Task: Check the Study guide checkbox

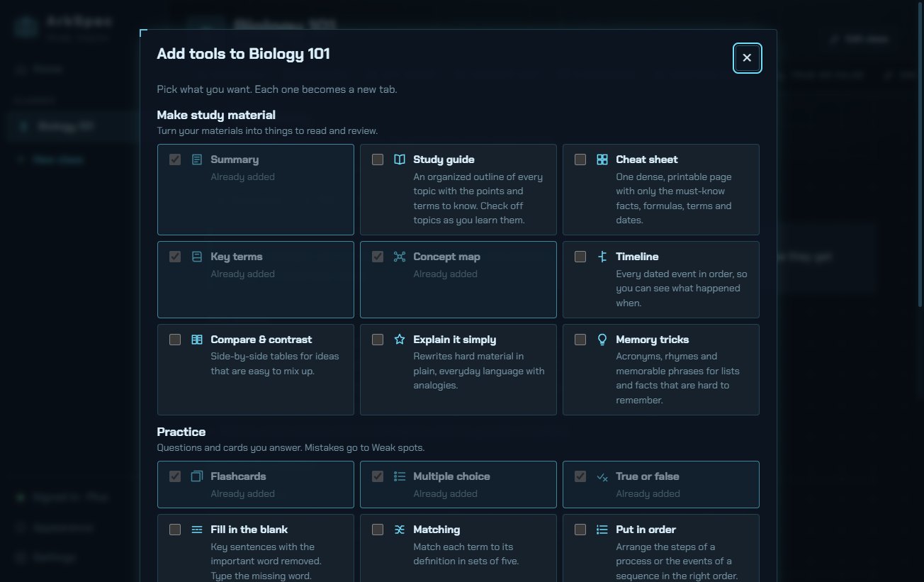Action: click(378, 160)
